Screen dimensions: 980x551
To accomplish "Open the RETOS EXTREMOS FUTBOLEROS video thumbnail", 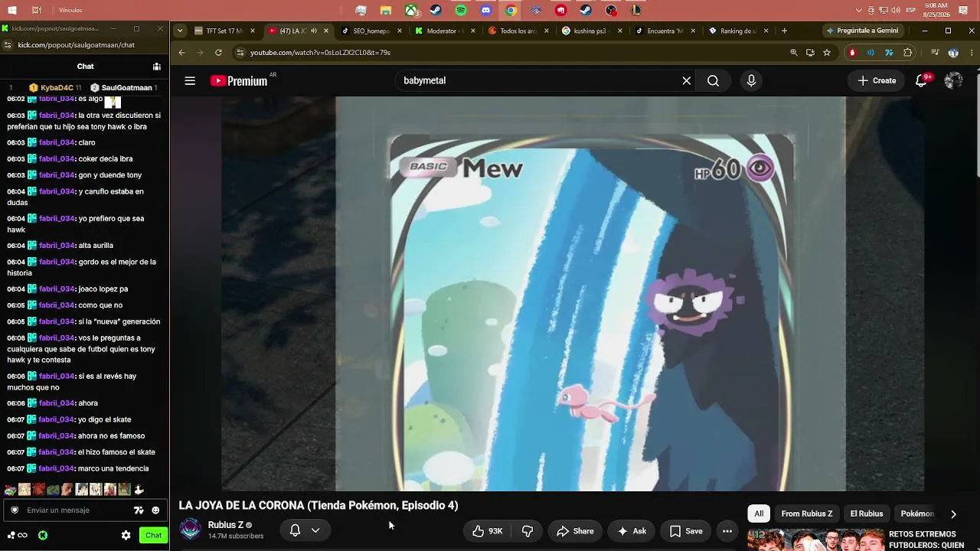I will [816, 540].
